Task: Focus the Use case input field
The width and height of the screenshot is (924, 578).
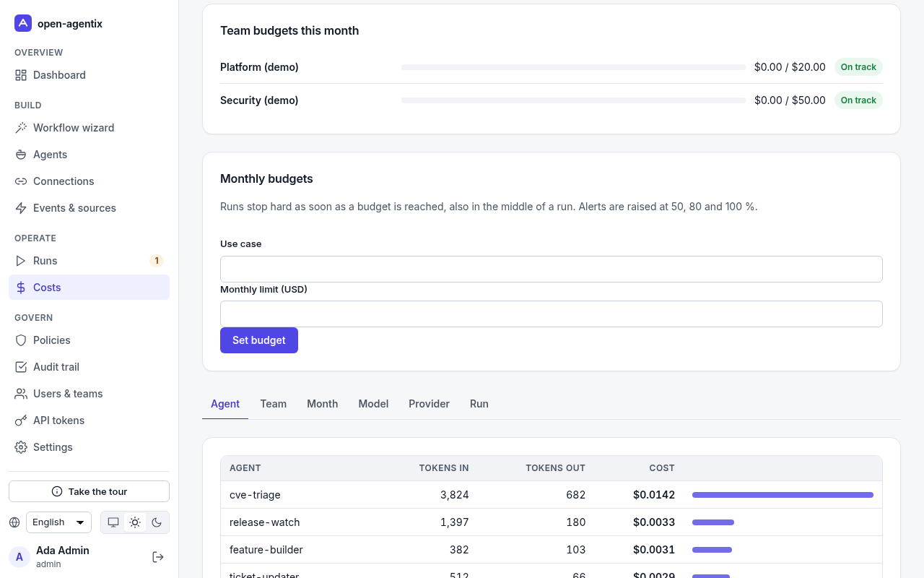Action: [x=552, y=269]
